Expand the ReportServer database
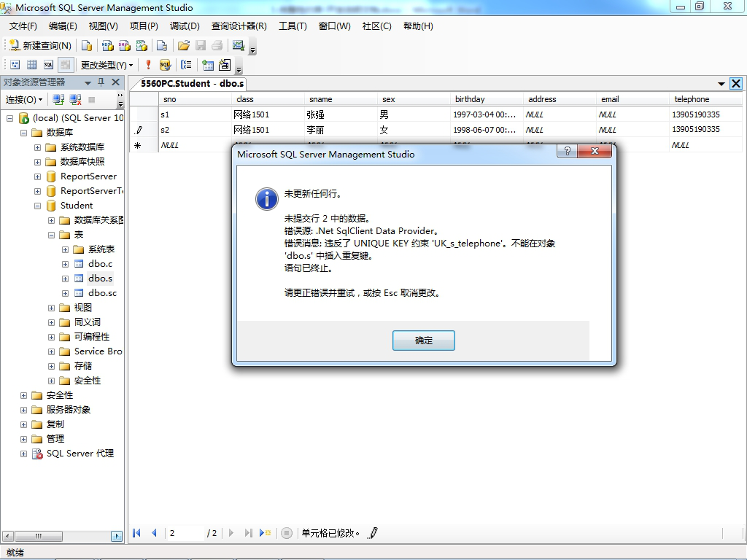 (37, 176)
